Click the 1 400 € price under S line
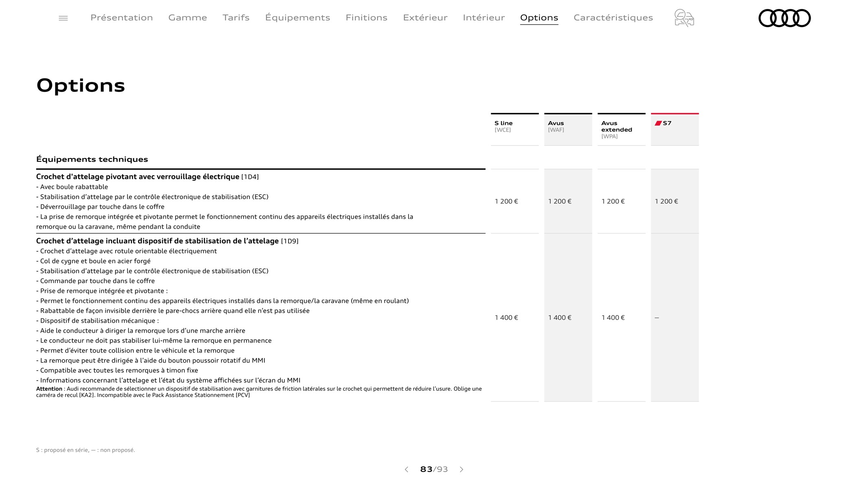The width and height of the screenshot is (868, 488). (506, 318)
